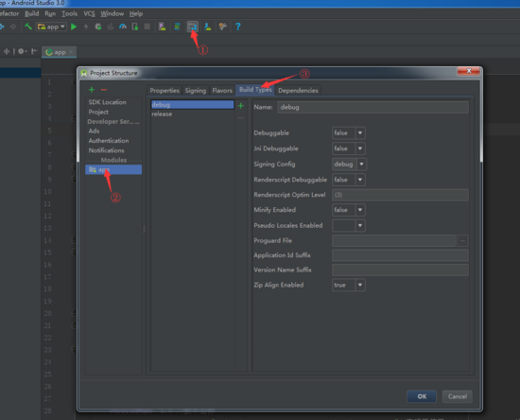Open the Zip Align Enabled dropdown
The image size is (520, 420).
coord(349,285)
